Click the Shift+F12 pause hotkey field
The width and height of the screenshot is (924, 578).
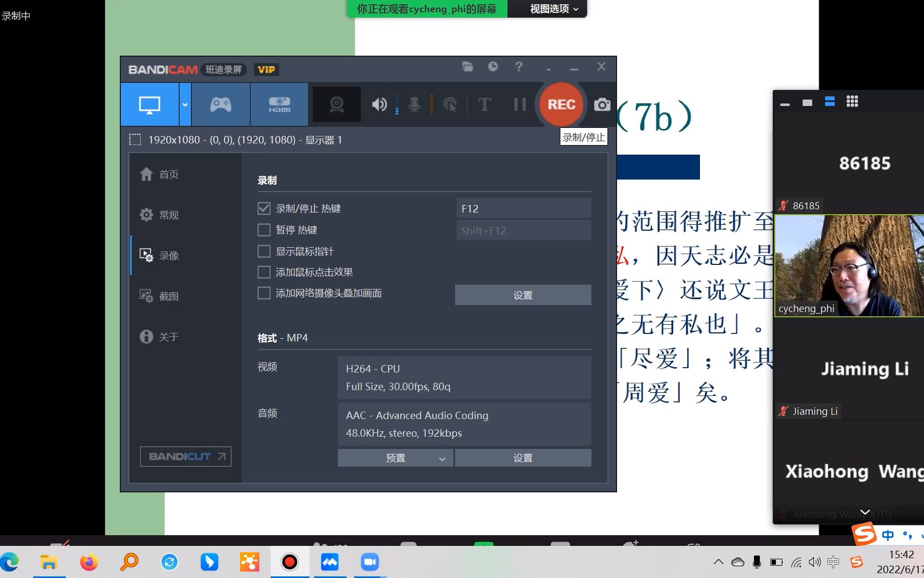[x=523, y=231]
